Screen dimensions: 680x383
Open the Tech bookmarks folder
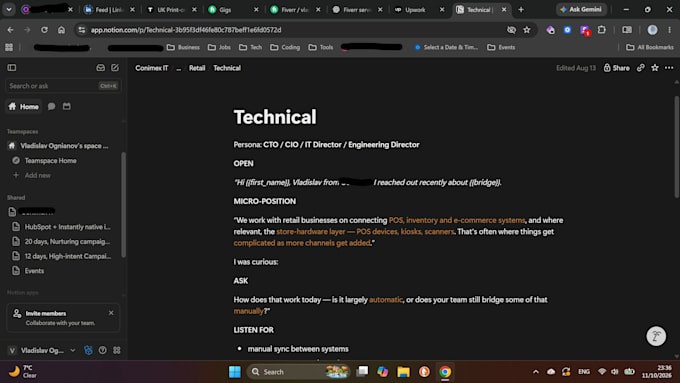click(251, 47)
